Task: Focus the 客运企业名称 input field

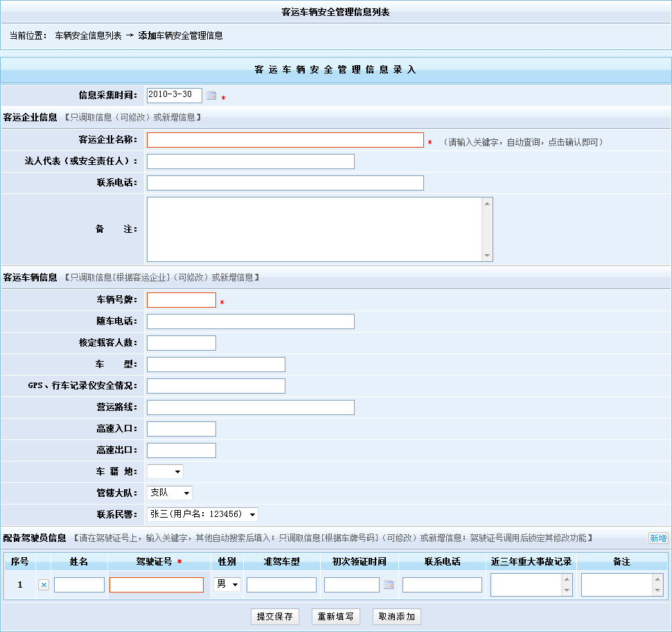Action: (285, 140)
